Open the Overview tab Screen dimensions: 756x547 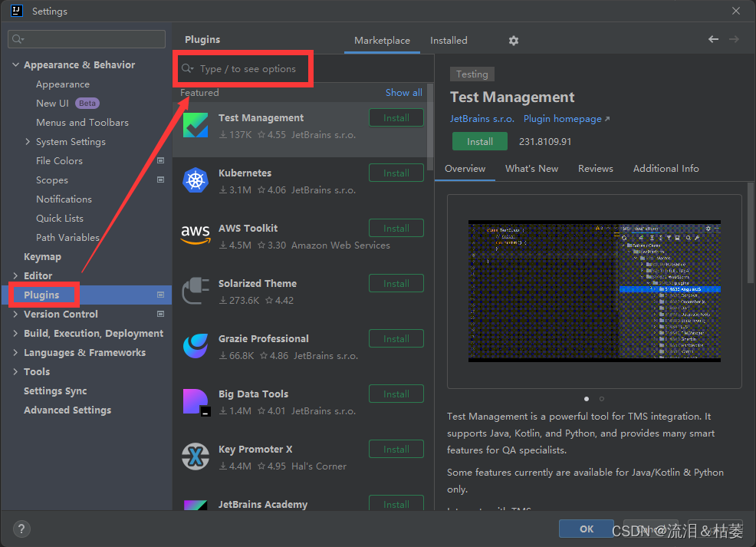point(465,169)
